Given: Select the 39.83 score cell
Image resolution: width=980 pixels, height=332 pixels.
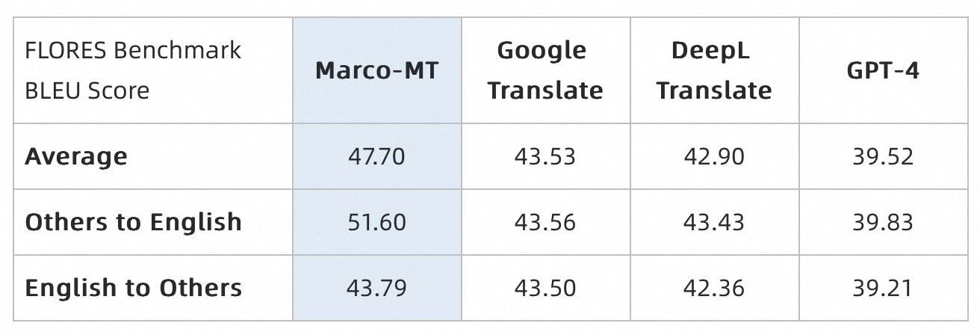Looking at the screenshot, I should 883,222.
